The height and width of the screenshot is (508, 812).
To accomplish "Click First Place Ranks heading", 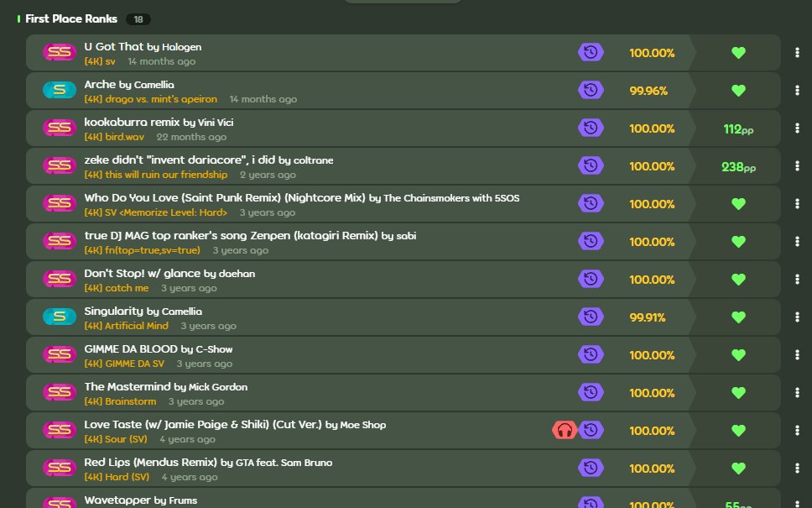I will tap(71, 18).
